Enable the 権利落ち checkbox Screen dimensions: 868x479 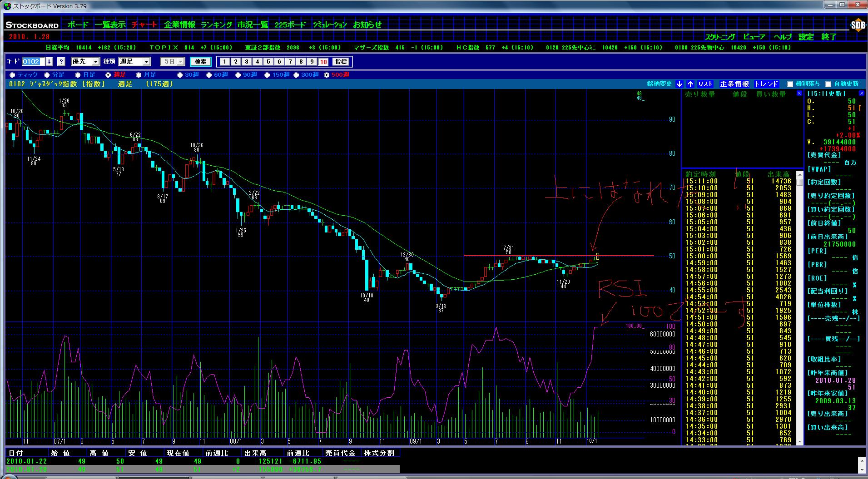click(x=790, y=84)
